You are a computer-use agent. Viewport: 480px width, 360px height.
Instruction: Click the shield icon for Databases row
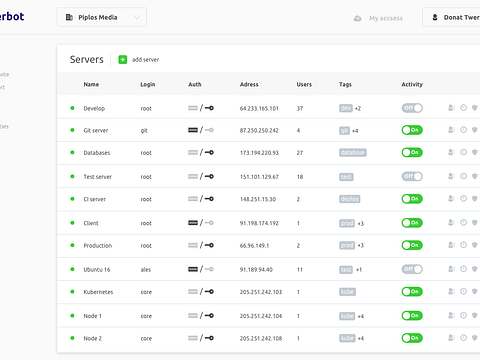click(475, 152)
